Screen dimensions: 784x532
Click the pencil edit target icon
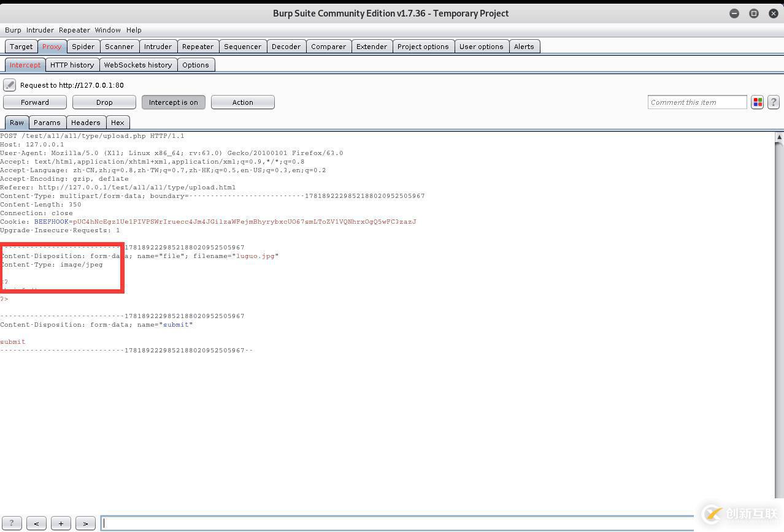coord(9,85)
